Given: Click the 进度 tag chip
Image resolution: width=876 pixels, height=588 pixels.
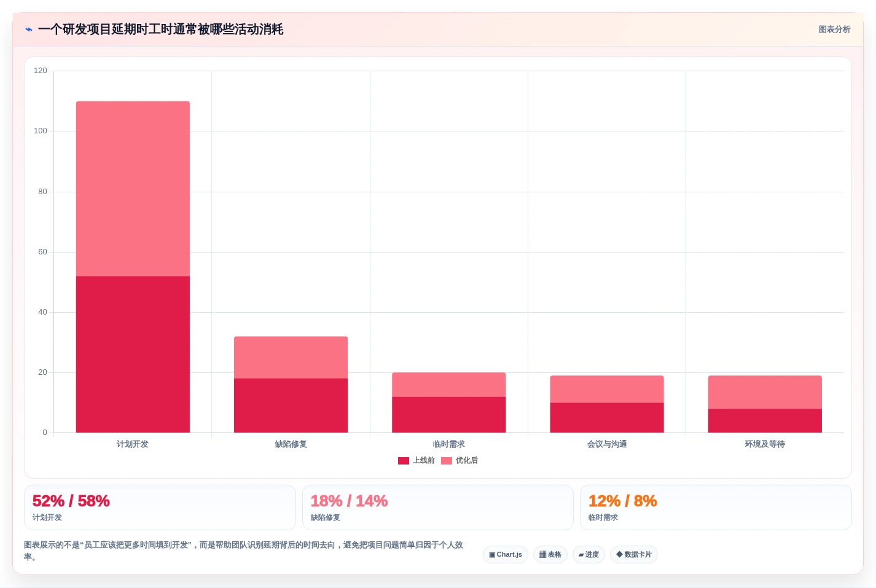Looking at the screenshot, I should tap(589, 554).
